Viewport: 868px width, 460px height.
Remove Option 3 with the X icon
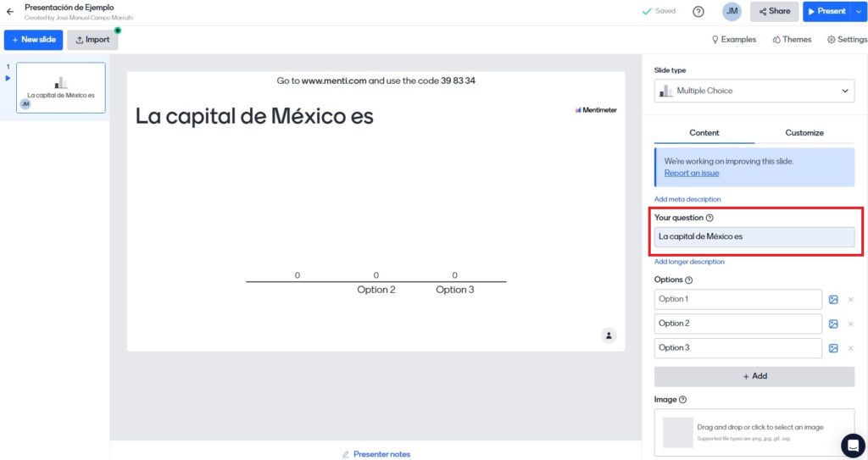[x=850, y=348]
